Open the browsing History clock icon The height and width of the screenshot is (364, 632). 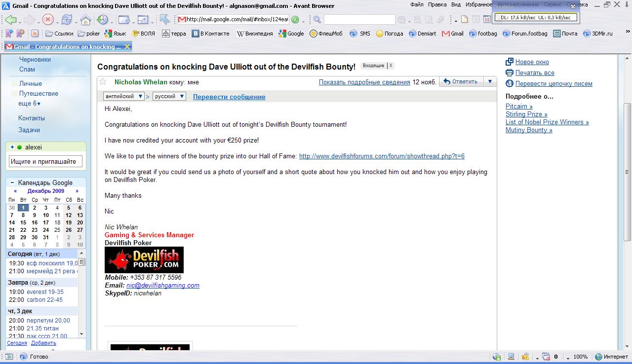[x=102, y=20]
